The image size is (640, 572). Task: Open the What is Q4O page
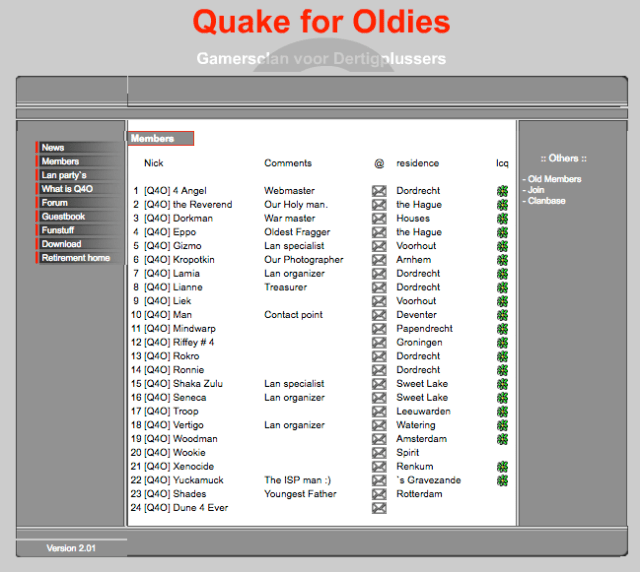tap(68, 189)
